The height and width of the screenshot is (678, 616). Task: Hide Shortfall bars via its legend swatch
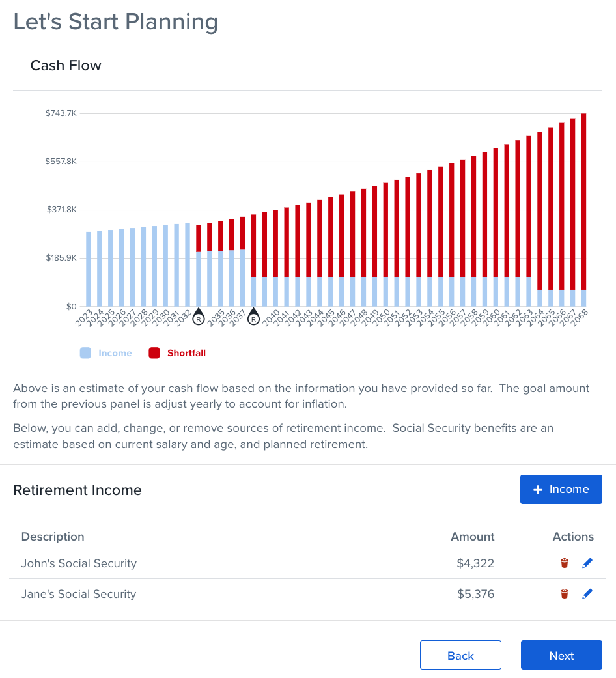(154, 352)
